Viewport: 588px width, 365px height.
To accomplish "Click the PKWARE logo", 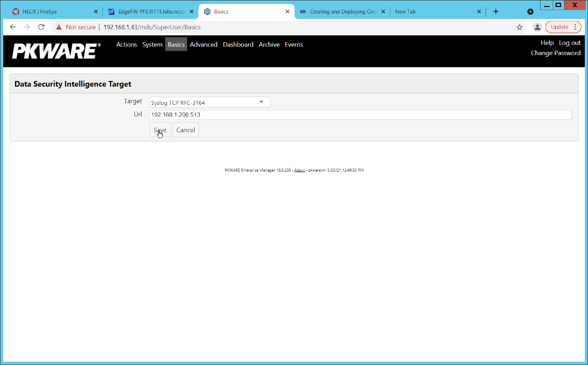I will (56, 51).
